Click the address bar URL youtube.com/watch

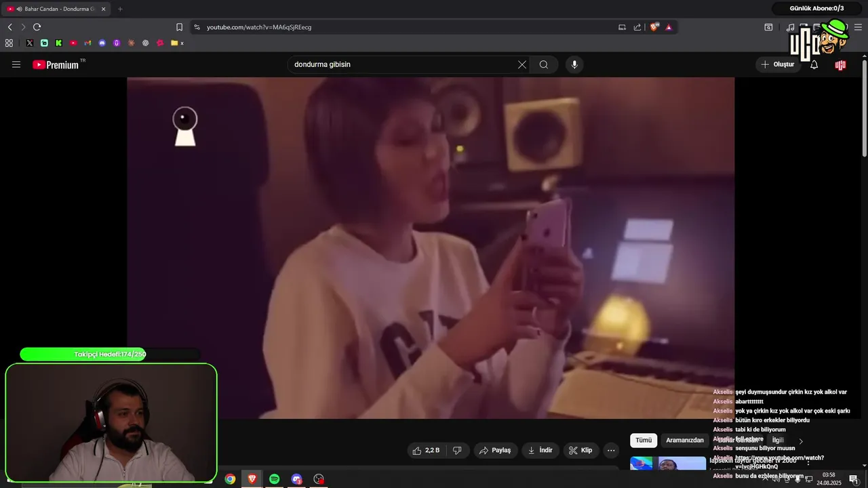259,27
